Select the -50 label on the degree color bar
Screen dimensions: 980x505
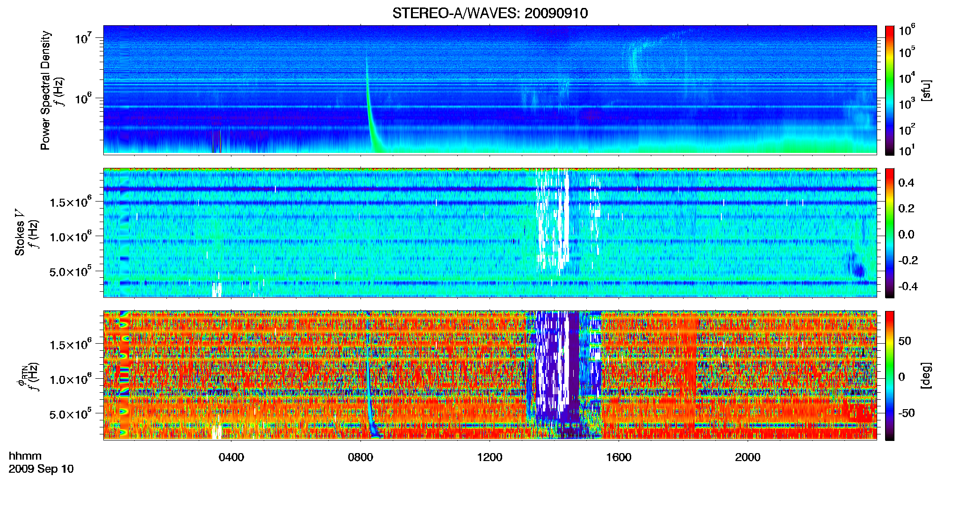click(x=907, y=413)
